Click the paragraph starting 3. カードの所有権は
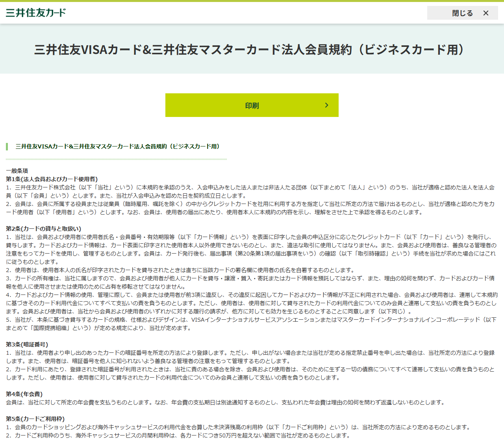Screen dimensions: 504x441 250,282
